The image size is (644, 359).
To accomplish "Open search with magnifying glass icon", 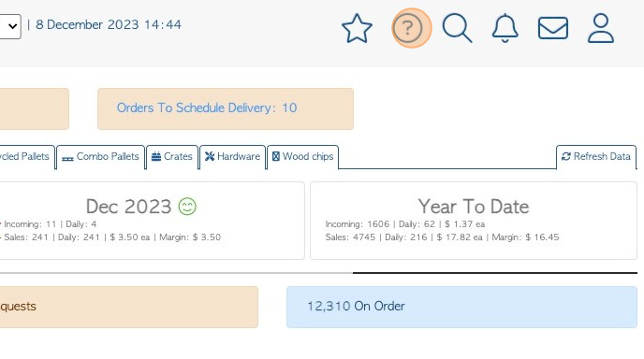I will point(457,28).
